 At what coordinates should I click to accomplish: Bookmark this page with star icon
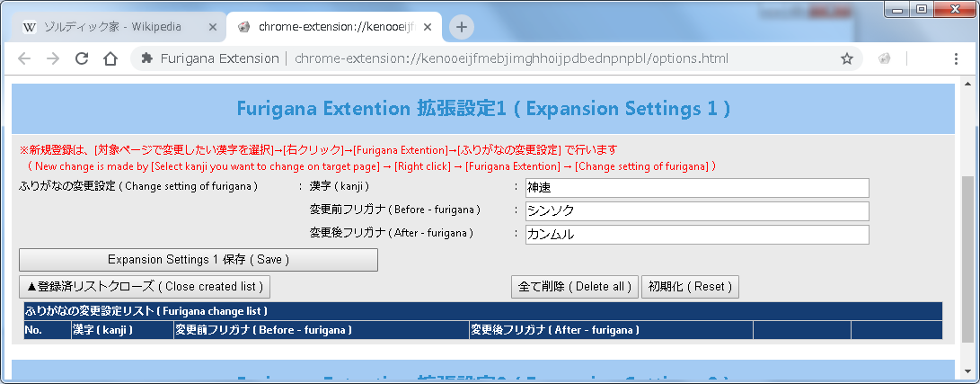tap(847, 58)
